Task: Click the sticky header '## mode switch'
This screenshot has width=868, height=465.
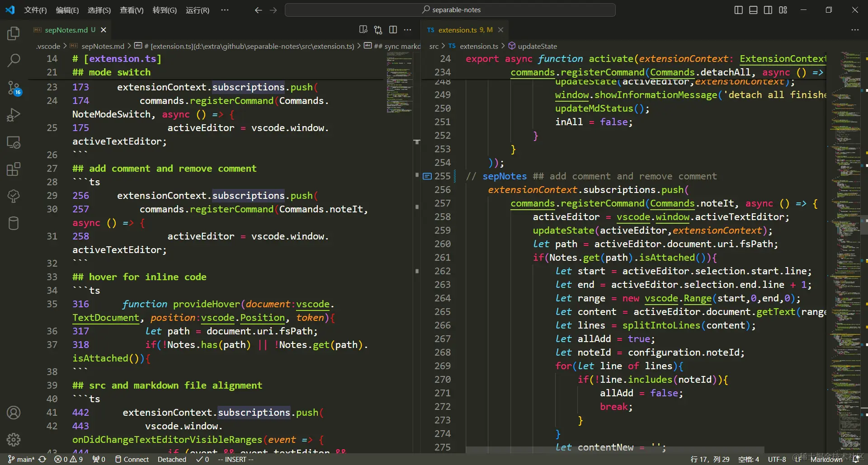Action: [x=112, y=72]
